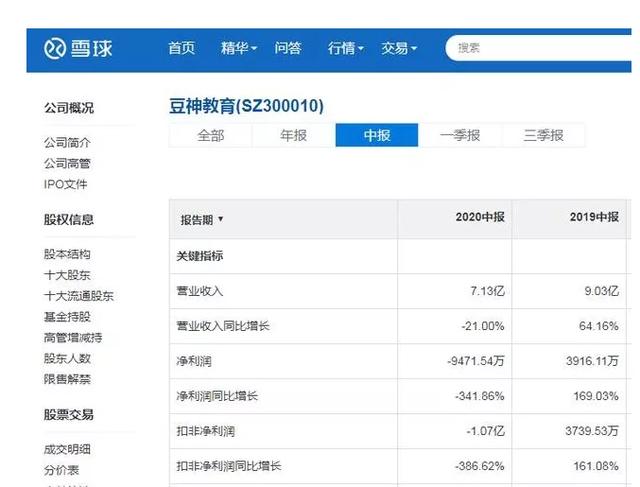
Task: Open the 高管增减持 sidebar link
Action: pyautogui.click(x=73, y=338)
